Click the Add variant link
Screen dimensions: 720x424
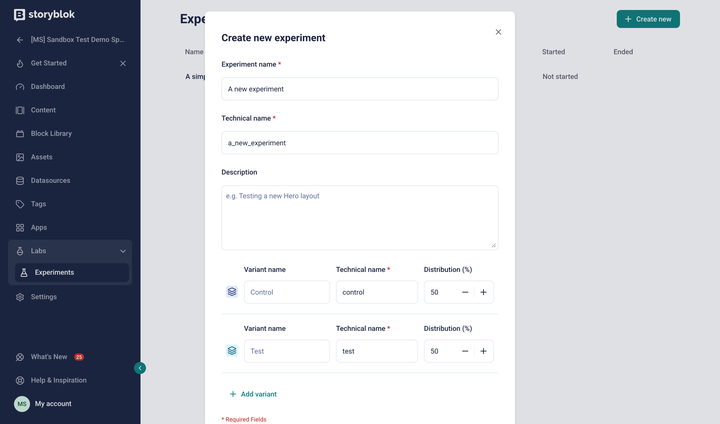253,394
